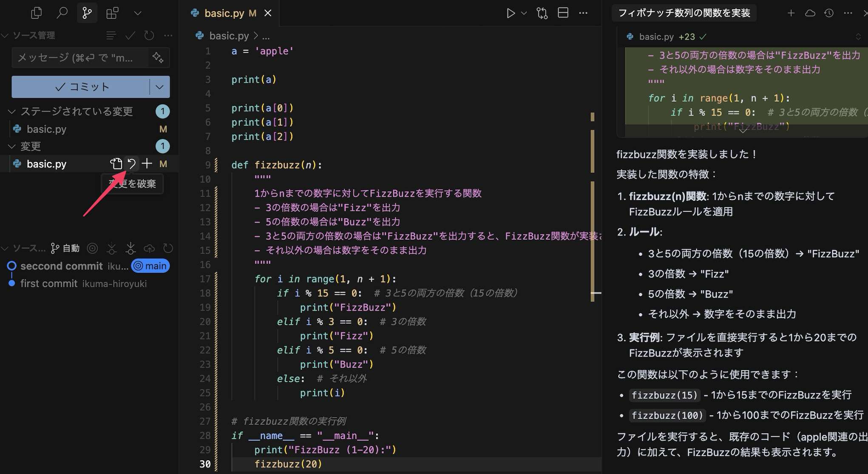Click the open changes compare icon
The image size is (868, 474).
[542, 13]
